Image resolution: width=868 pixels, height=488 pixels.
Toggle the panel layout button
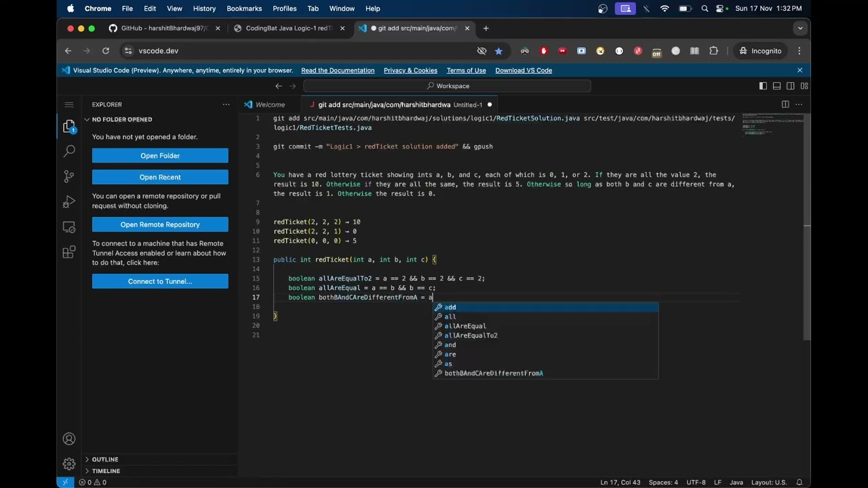point(777,86)
